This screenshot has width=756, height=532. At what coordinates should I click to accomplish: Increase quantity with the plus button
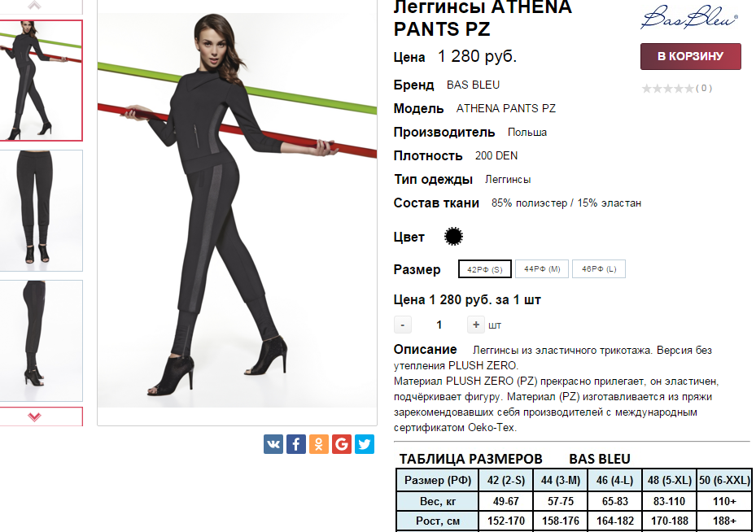point(475,325)
